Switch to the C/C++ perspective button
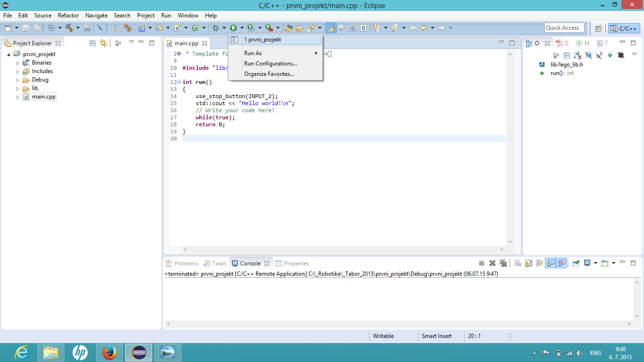The width and height of the screenshot is (644, 362). [x=624, y=28]
